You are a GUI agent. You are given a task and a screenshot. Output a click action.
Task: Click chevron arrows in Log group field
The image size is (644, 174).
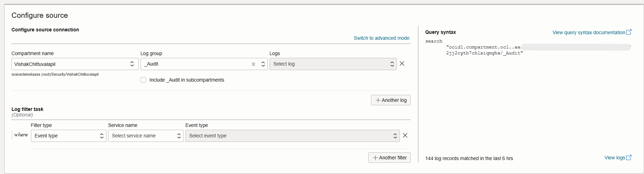pos(263,64)
